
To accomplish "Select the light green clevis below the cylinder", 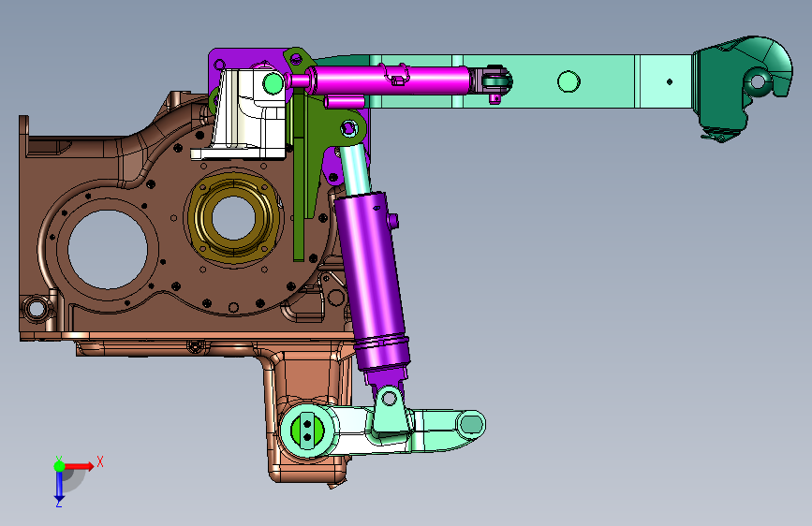I will [392, 412].
